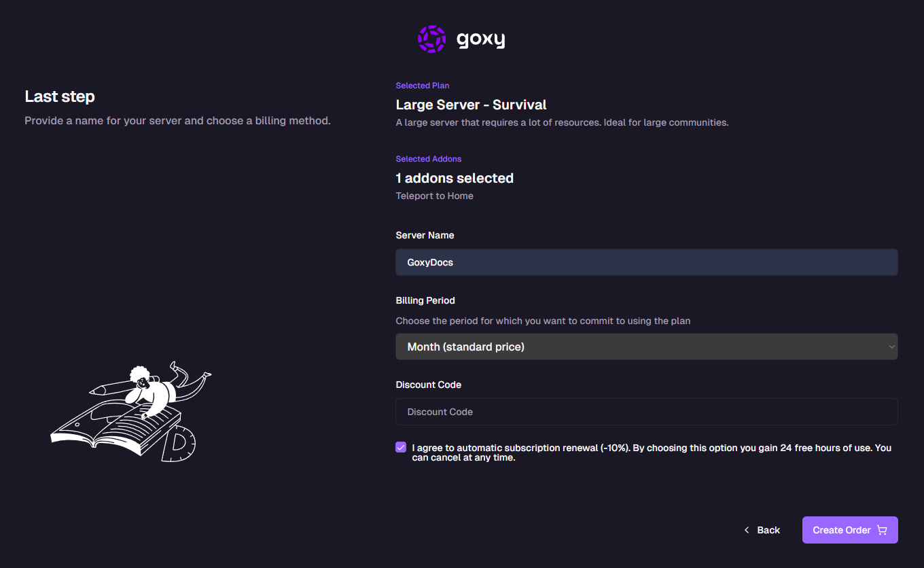Click the purple goxy logo icon

click(x=431, y=39)
